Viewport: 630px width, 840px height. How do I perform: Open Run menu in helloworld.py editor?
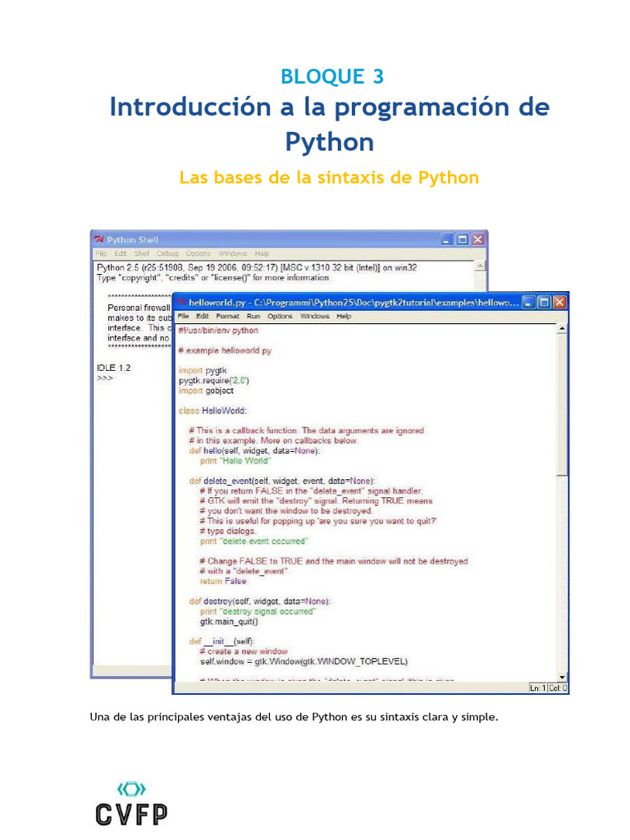(x=253, y=316)
